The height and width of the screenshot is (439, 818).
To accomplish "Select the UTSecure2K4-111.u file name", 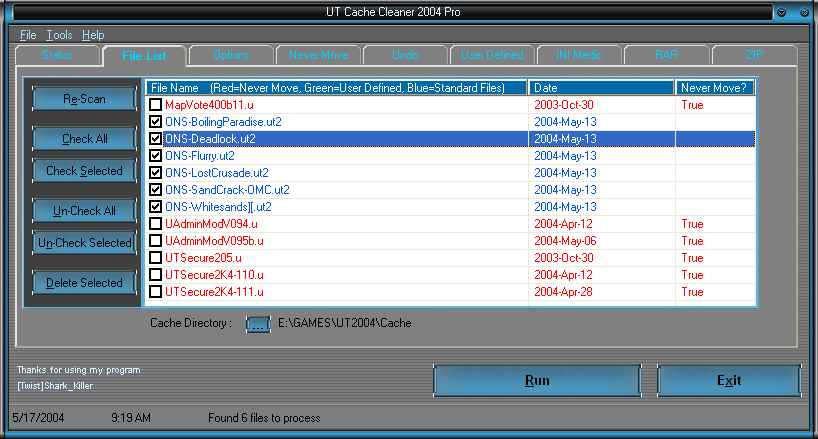I will [214, 291].
